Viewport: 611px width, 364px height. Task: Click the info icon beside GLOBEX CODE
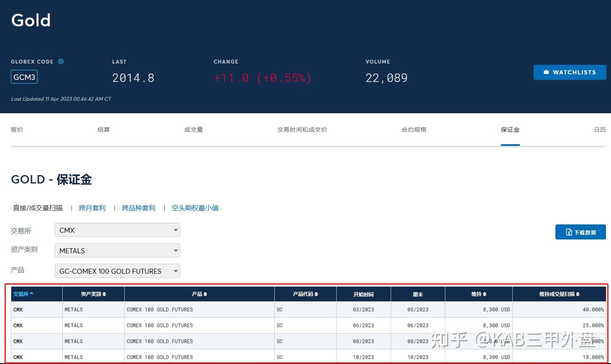pyautogui.click(x=61, y=61)
